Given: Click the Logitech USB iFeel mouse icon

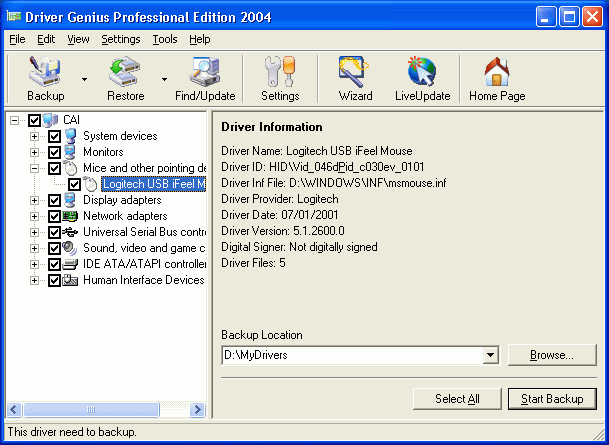Looking at the screenshot, I should (x=90, y=184).
